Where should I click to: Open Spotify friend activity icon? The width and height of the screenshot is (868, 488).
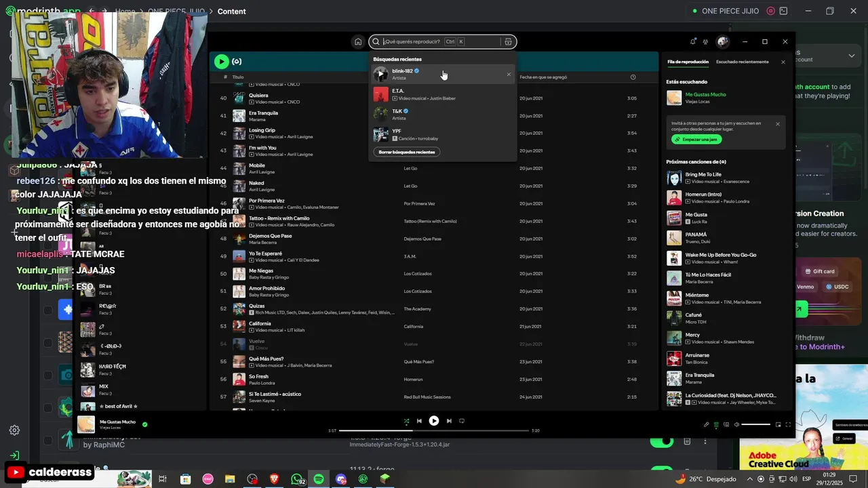(705, 42)
